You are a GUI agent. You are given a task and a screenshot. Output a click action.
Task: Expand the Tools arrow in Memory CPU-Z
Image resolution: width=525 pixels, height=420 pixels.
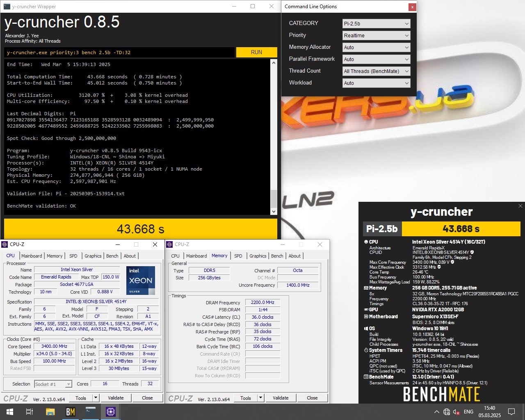[260, 398]
